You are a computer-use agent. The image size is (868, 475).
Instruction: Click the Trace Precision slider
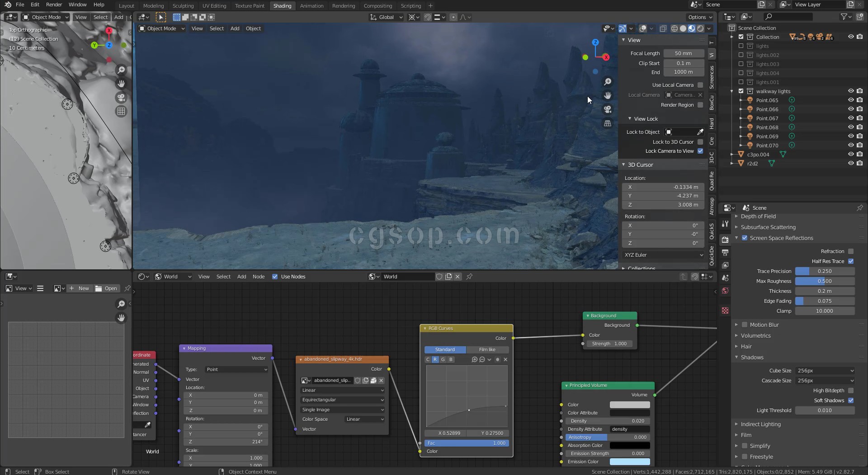coord(825,271)
